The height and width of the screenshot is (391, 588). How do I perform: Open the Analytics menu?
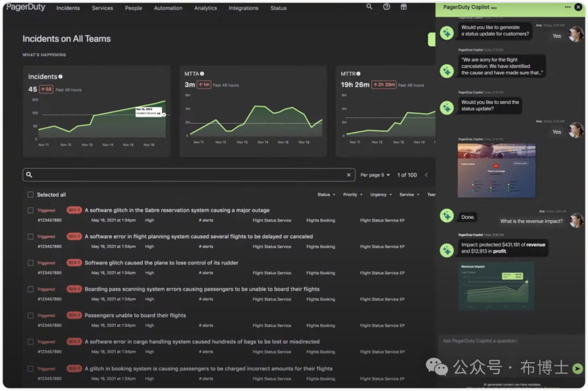click(205, 8)
